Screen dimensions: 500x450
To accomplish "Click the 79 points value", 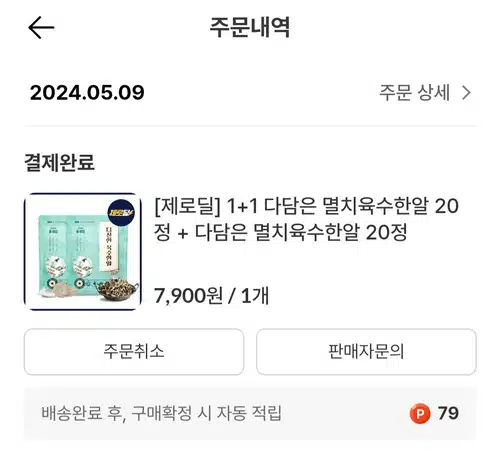I will (448, 413).
